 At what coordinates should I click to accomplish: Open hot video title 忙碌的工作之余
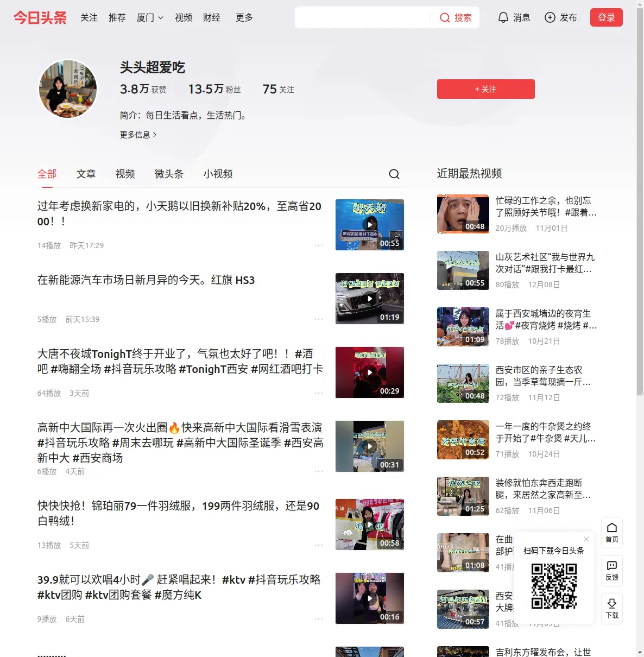546,206
